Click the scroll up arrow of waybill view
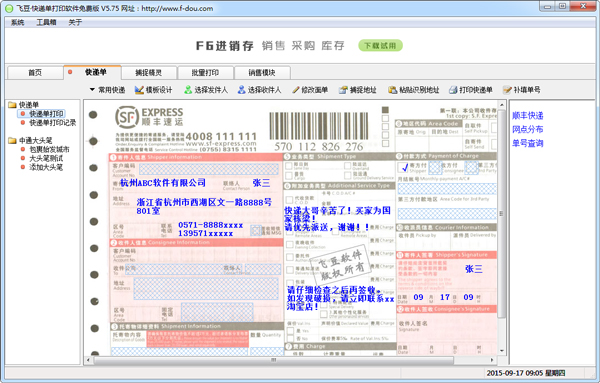The height and width of the screenshot is (383, 600). point(502,104)
